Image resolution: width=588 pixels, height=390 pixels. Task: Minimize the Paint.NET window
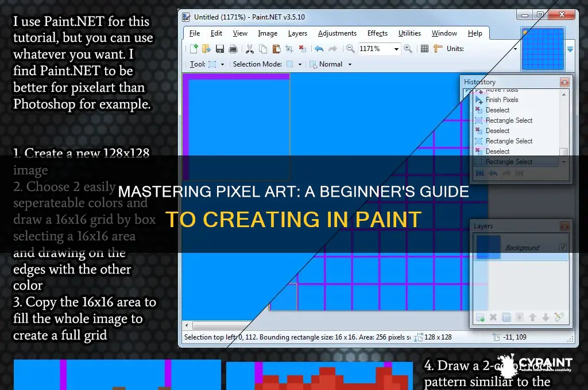[525, 14]
